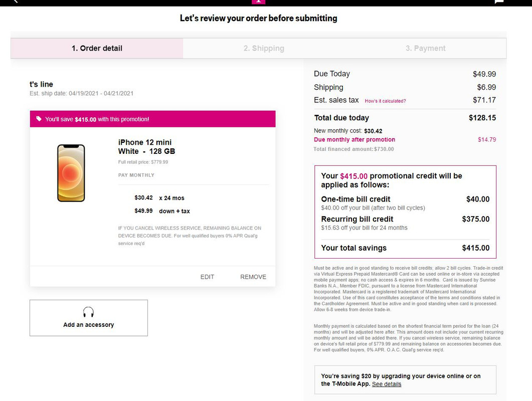Click the $14.79 monthly amount
This screenshot has height=401, width=532.
pyautogui.click(x=486, y=139)
